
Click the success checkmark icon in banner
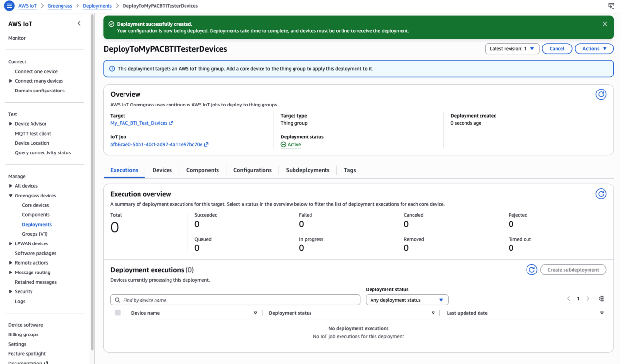click(x=111, y=24)
